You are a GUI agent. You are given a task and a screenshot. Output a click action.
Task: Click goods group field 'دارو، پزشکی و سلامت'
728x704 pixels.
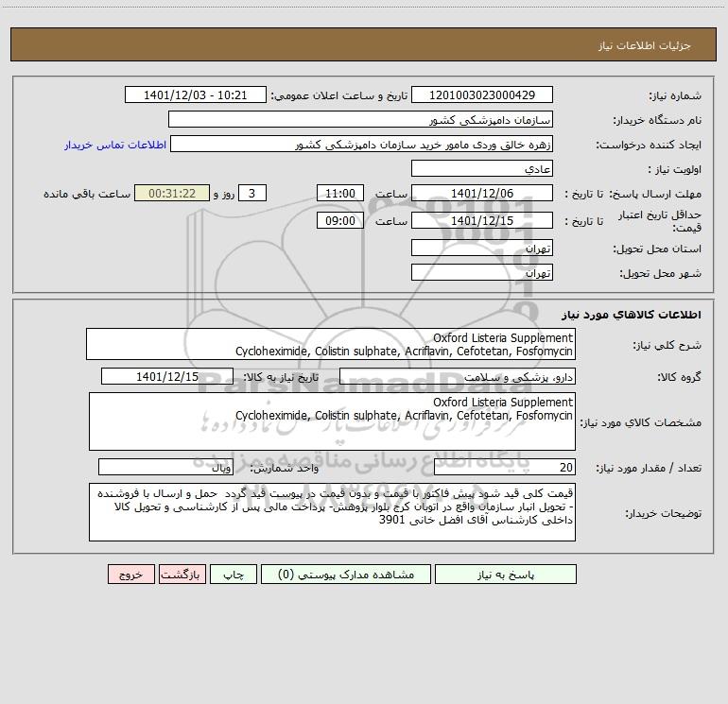(458, 377)
